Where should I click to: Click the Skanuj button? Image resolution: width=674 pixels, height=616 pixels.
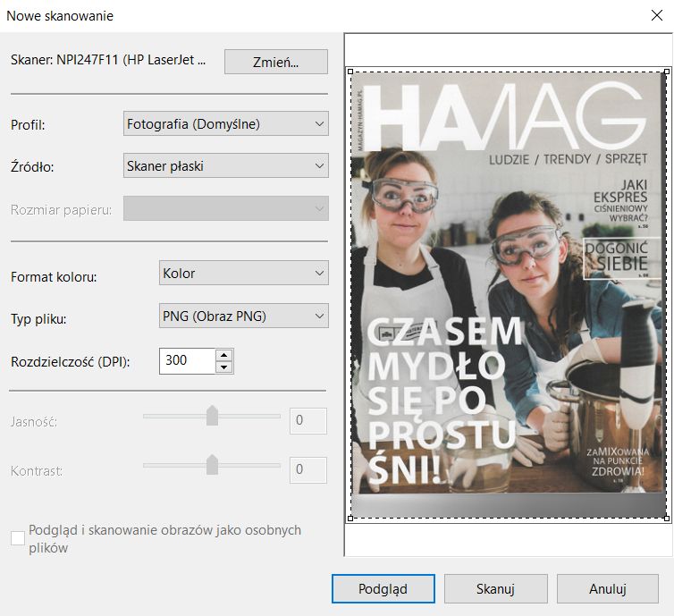[x=495, y=588]
